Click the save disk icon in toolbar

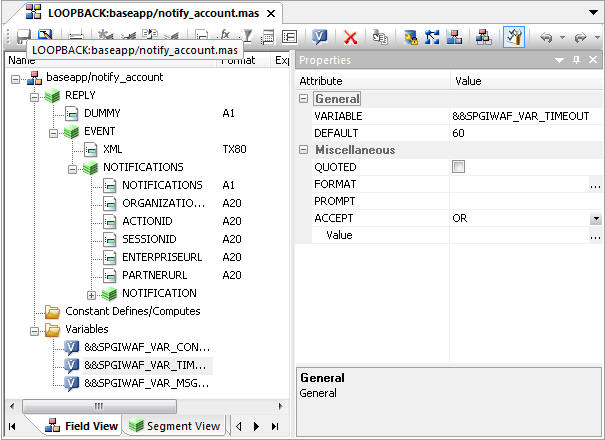pos(23,36)
